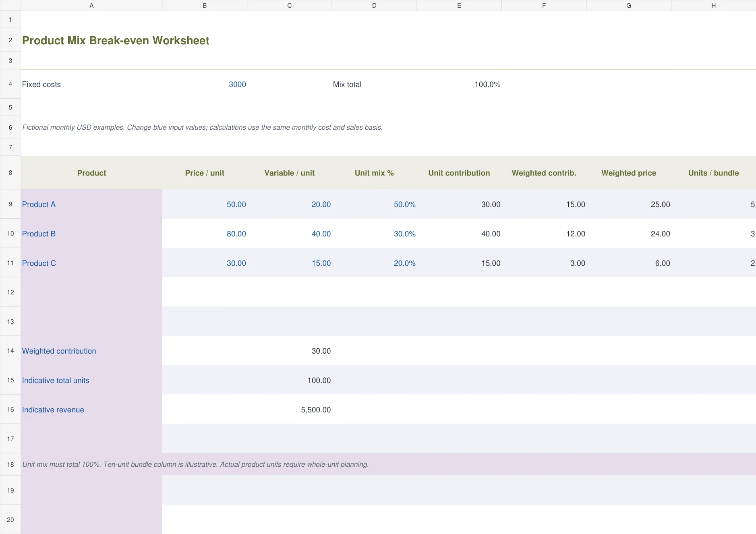Select row 14 header
The width and height of the screenshot is (756, 534).
pos(10,351)
